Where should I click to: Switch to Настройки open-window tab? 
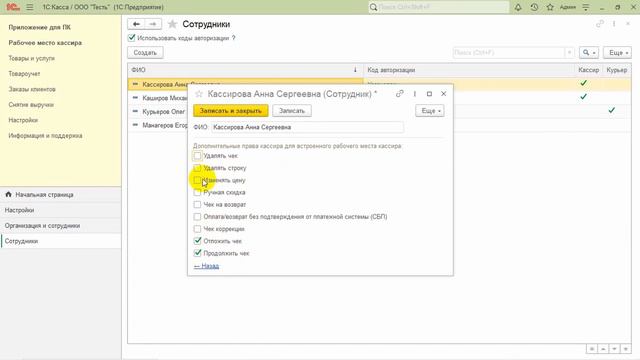tap(60, 210)
